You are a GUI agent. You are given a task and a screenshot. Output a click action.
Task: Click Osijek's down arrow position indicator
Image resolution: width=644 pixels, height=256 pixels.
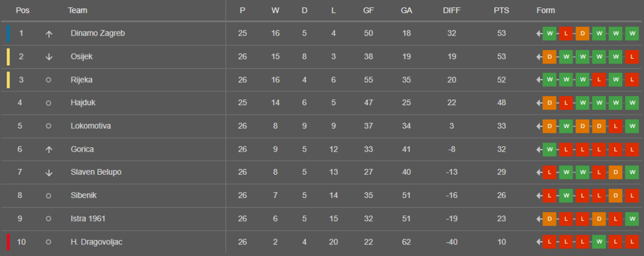coord(48,57)
